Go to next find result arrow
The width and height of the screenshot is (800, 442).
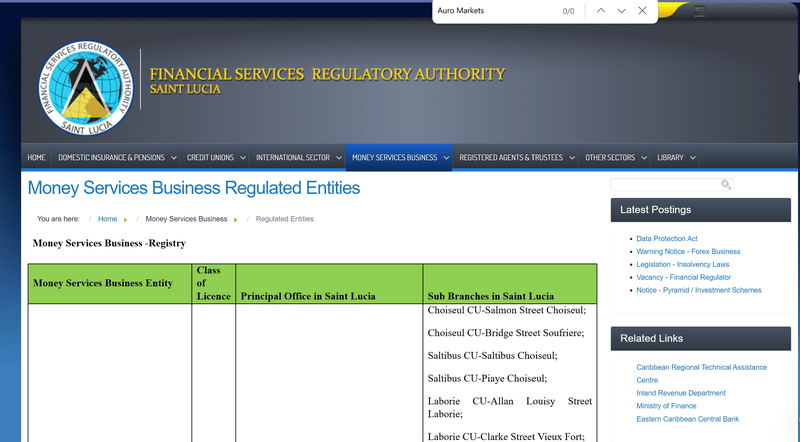[621, 11]
